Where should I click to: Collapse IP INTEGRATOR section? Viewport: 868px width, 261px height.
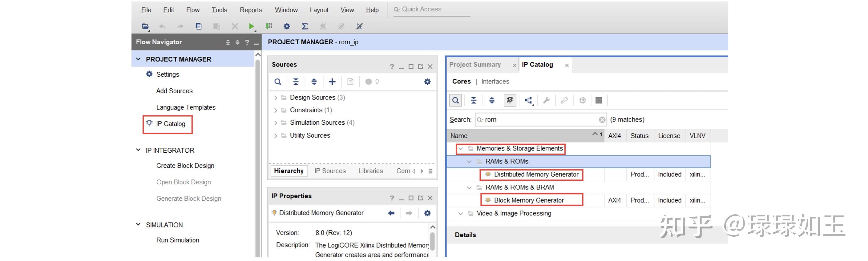138,150
